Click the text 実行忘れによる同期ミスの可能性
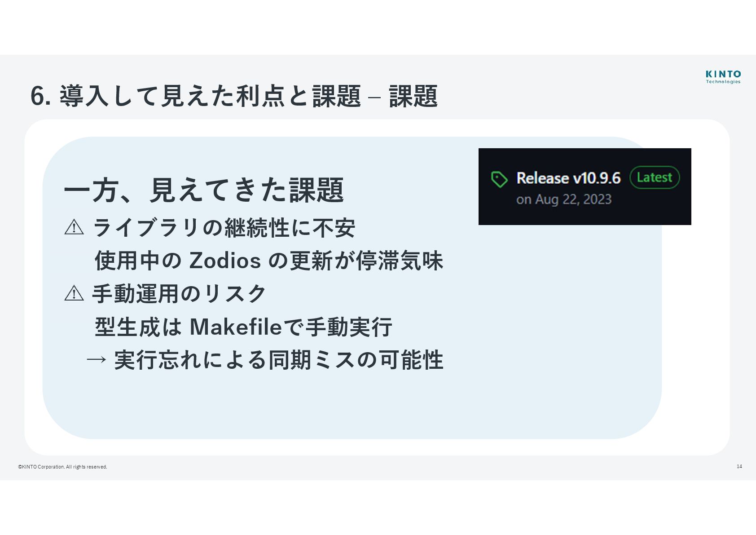This screenshot has width=756, height=535. tap(279, 360)
